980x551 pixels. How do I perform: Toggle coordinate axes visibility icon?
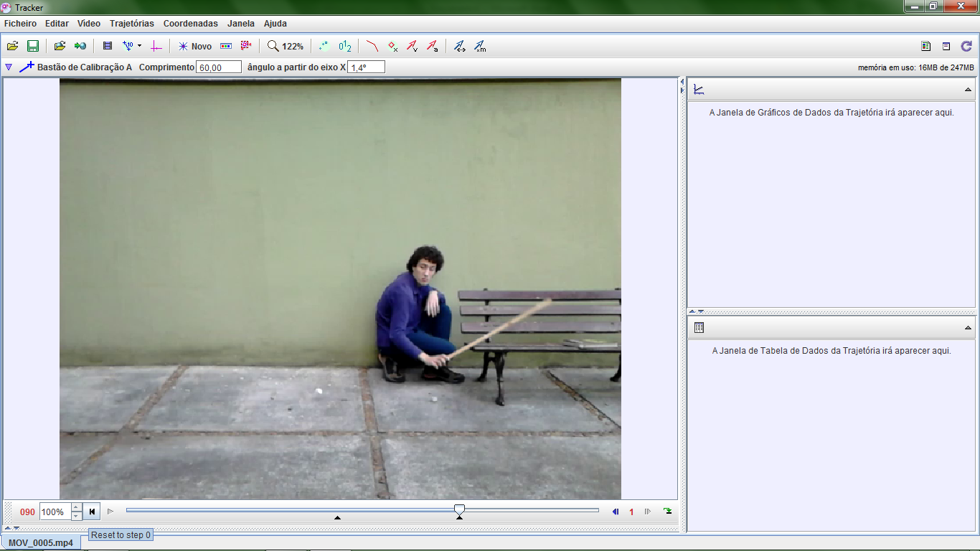pos(156,46)
